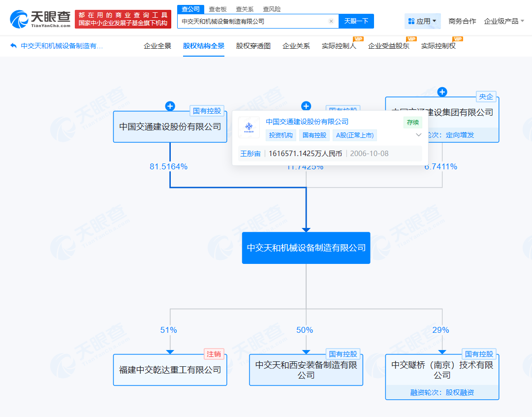Open the 企业受益股东 VIP tab

coord(389,46)
